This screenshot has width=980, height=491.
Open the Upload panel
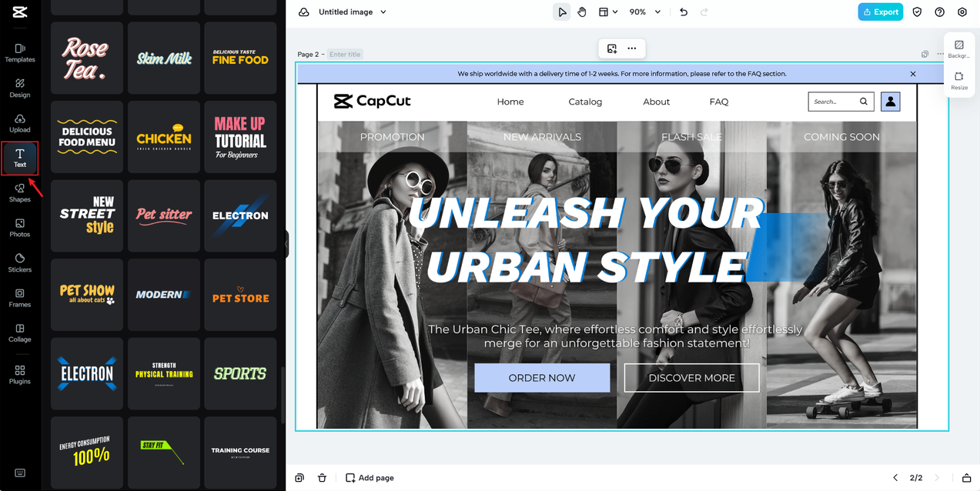pyautogui.click(x=20, y=123)
